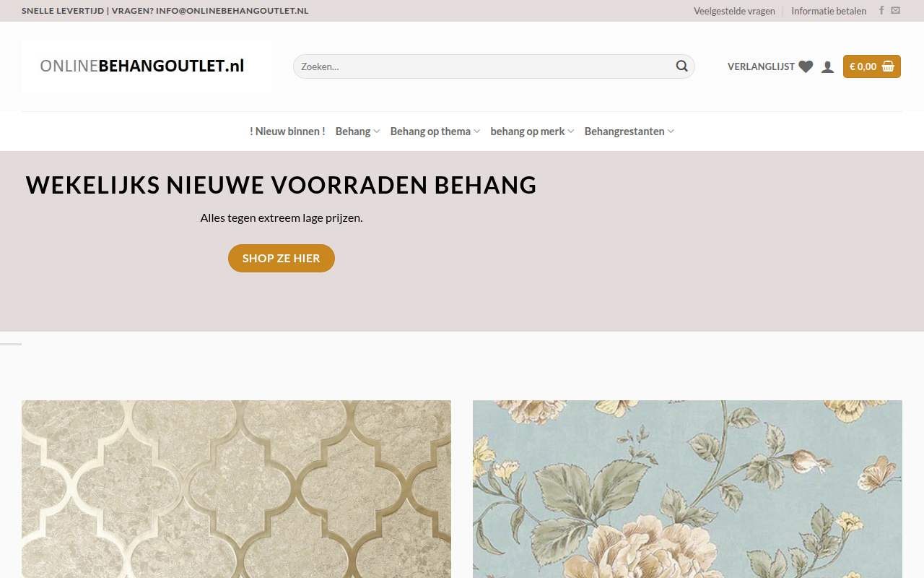Click the WEKELIJKS NIEUWE VOORRADEN BEHANG heading

pos(282,185)
